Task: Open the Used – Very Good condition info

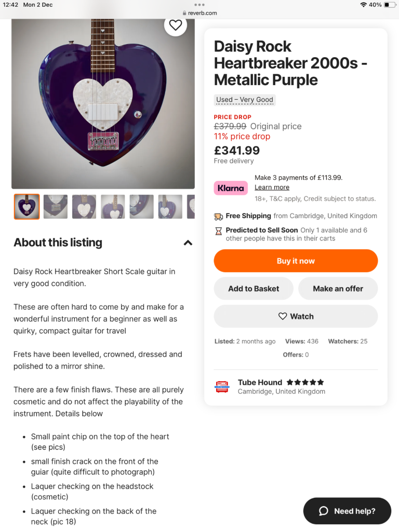Action: 244,100
